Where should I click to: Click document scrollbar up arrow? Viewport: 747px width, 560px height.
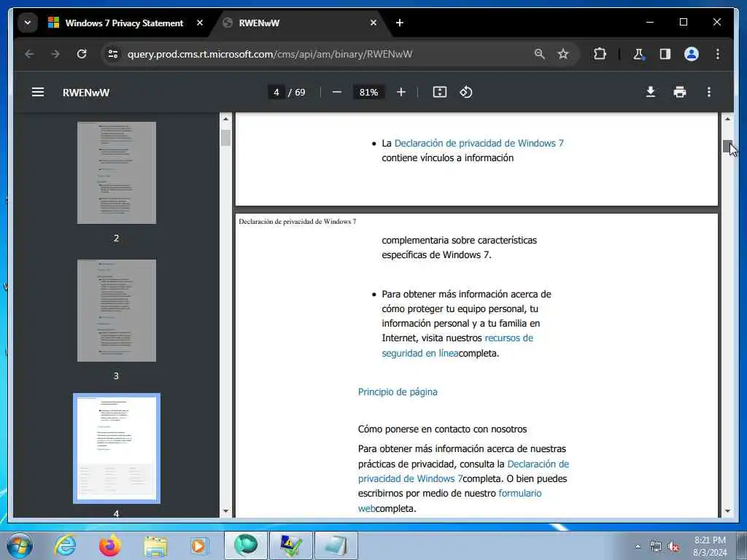pos(727,119)
